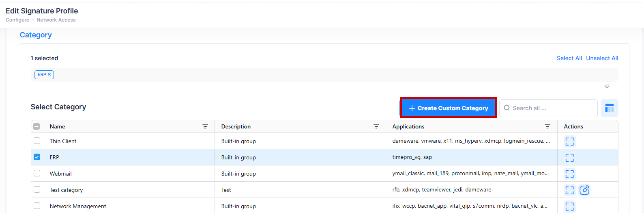Screen dimensions: 644x213
Task: Check the Webmail checkbox
Action: [x=37, y=174]
